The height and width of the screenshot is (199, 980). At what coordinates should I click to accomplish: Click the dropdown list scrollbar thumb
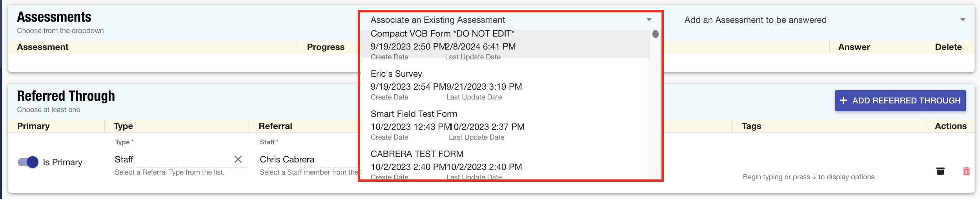point(655,34)
